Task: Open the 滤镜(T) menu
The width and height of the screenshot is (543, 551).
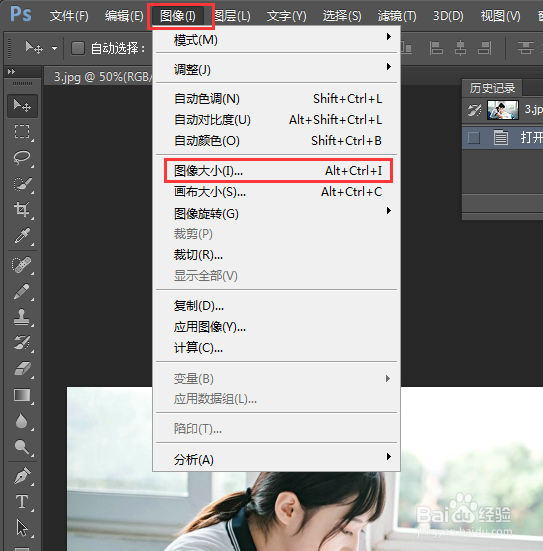Action: pos(397,16)
